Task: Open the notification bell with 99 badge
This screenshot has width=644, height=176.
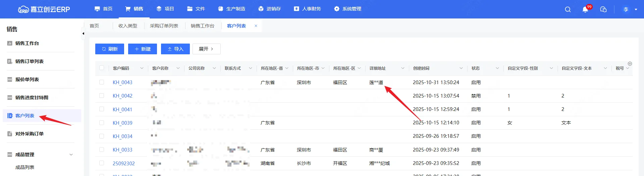Action: 585,9
